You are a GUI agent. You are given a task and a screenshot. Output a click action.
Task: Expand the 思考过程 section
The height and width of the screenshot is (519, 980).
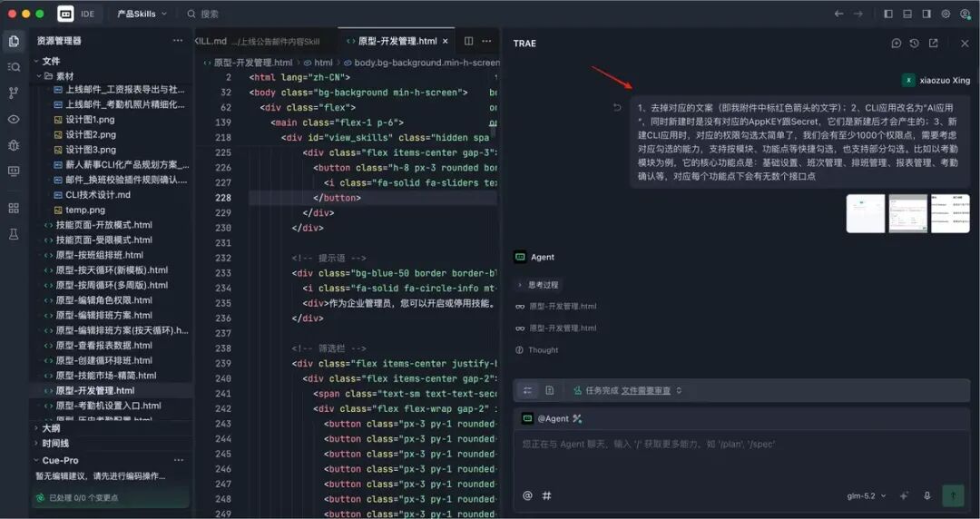[538, 285]
